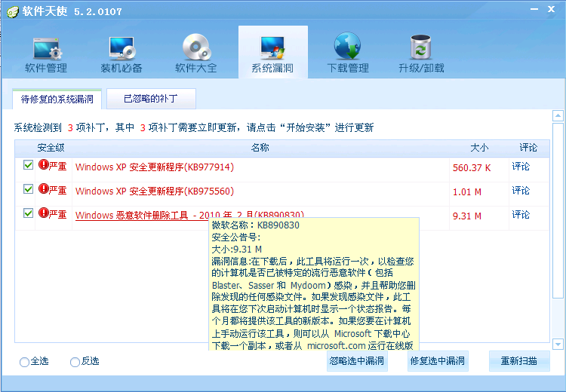The image size is (566, 392).
Task: Open 评论 link for the 9.31 M patch
Action: point(521,215)
